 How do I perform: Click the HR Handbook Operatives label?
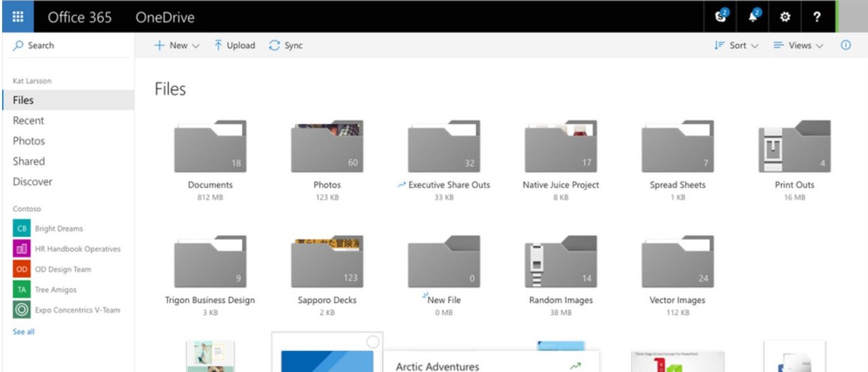(x=78, y=249)
